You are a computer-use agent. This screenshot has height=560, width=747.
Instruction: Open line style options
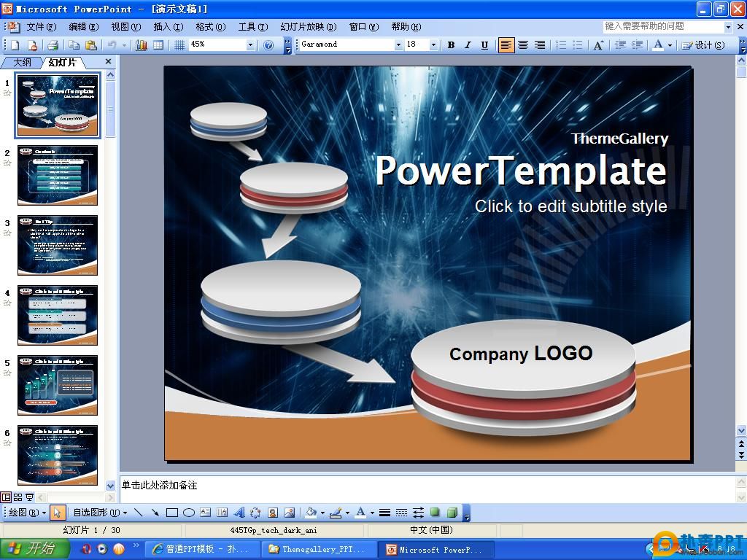click(x=385, y=513)
